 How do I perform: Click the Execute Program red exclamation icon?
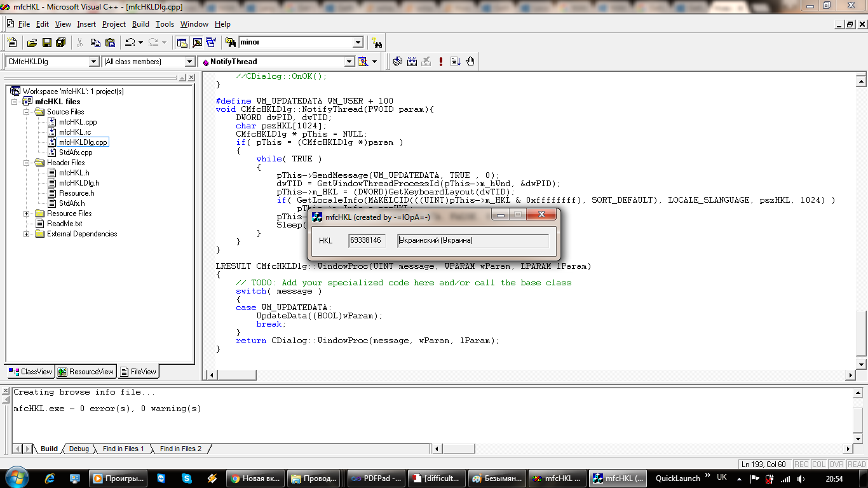tap(441, 62)
